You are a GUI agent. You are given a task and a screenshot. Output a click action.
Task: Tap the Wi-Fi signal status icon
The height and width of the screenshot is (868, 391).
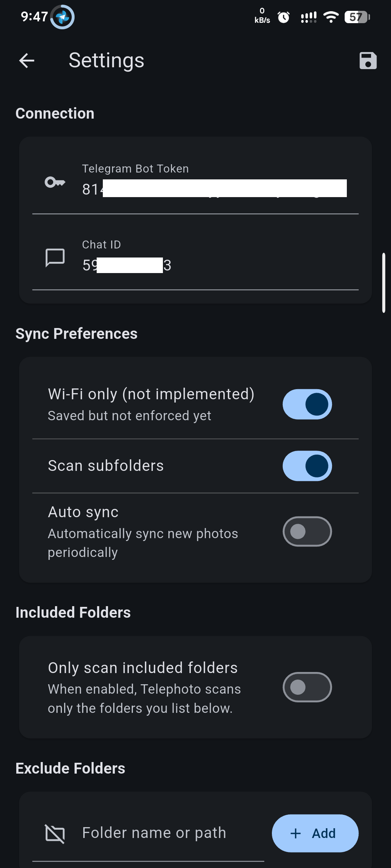[x=331, y=17]
